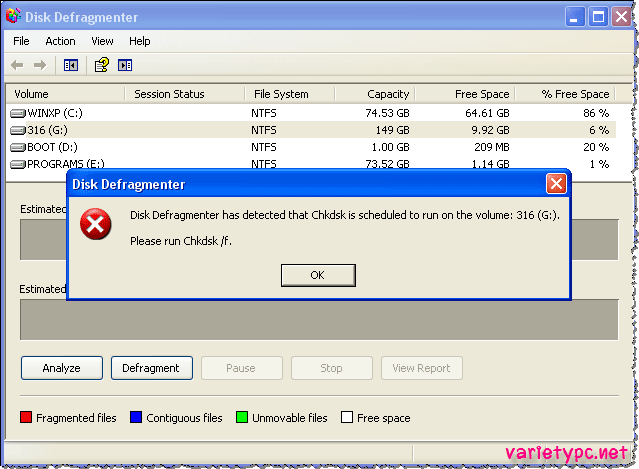Open the Help properties toolbar icon
Image resolution: width=639 pixels, height=469 pixels.
pos(102,65)
